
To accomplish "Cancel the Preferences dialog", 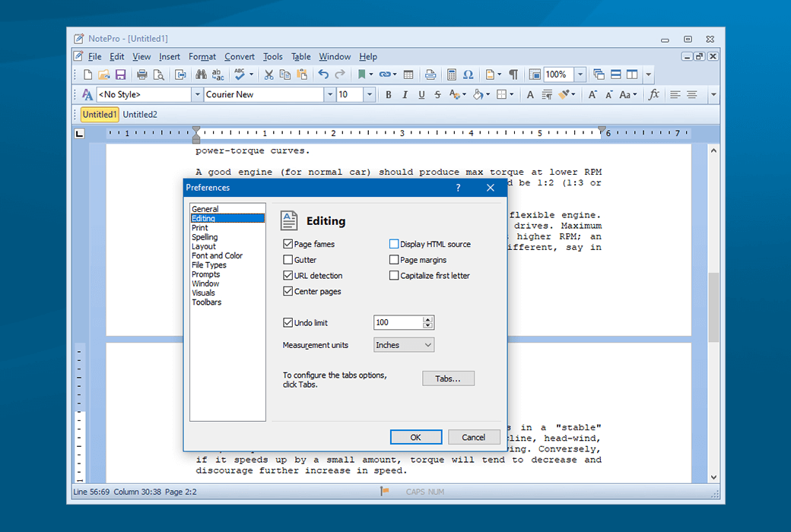I will (x=474, y=437).
